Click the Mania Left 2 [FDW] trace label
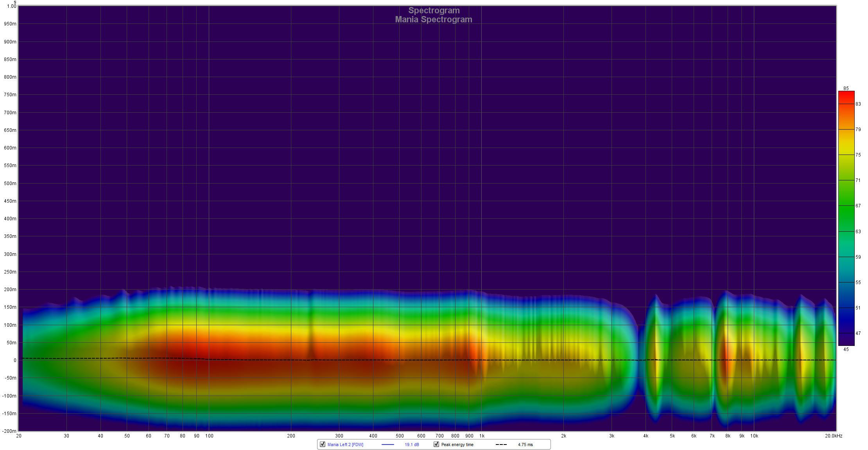 coord(345,445)
